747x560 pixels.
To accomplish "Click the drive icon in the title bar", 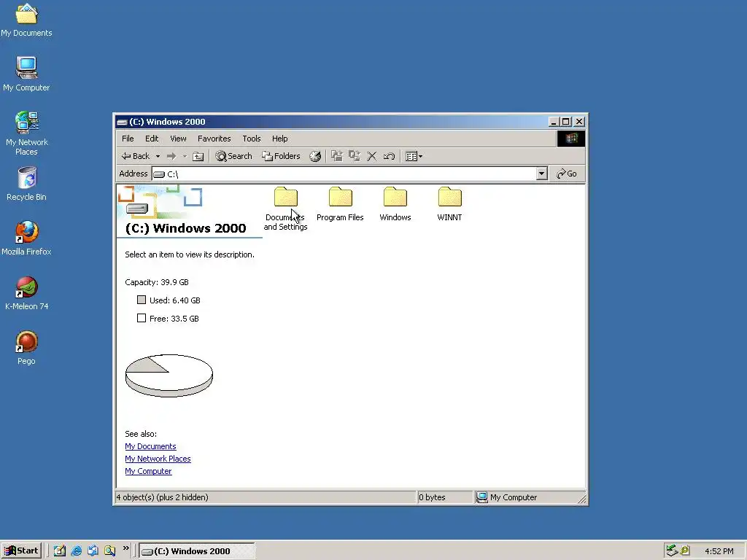I will pos(122,122).
